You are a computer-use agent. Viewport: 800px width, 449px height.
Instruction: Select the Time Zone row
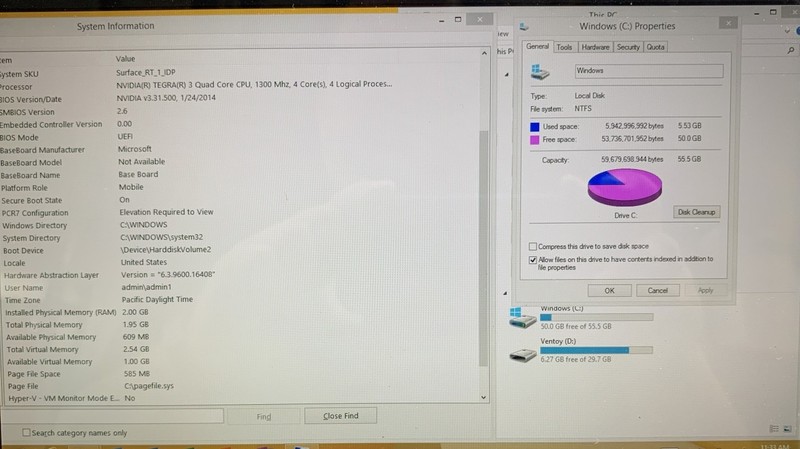pos(240,300)
